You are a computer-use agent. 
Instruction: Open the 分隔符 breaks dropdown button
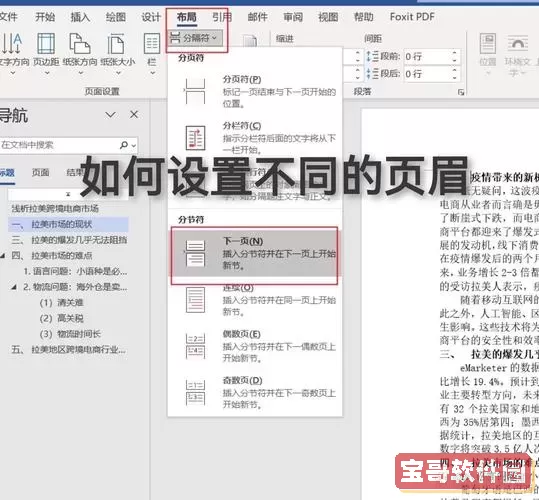(x=195, y=38)
